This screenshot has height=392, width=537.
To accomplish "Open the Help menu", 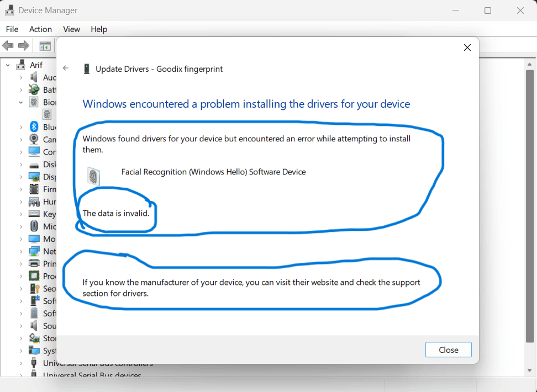I will tap(99, 29).
